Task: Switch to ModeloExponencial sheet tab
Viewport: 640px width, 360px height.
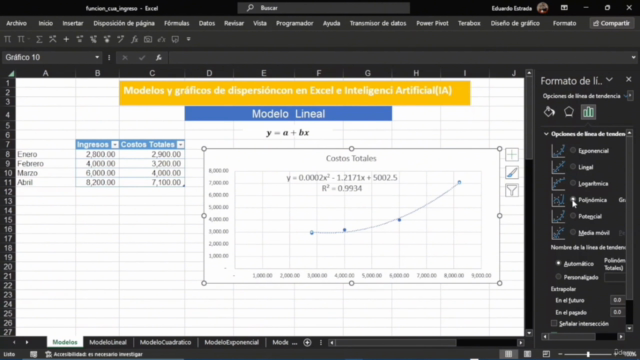Action: click(x=231, y=342)
